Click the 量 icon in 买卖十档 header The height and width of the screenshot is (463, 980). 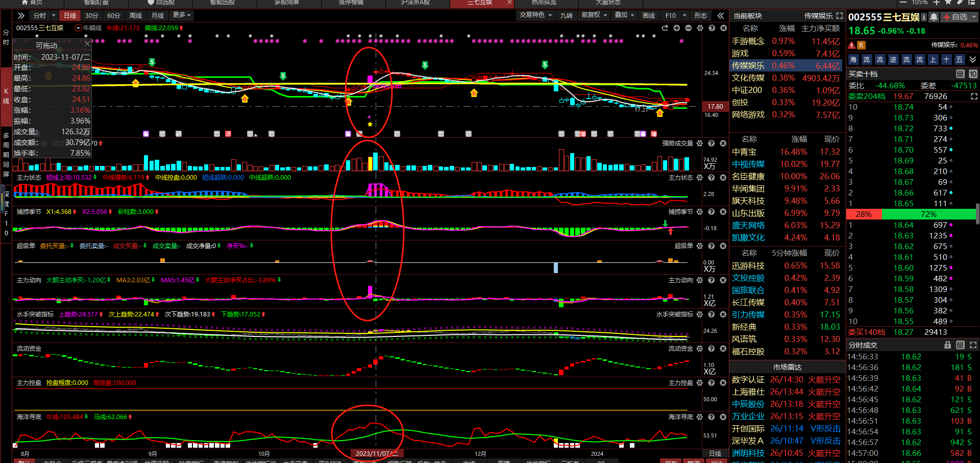960,74
